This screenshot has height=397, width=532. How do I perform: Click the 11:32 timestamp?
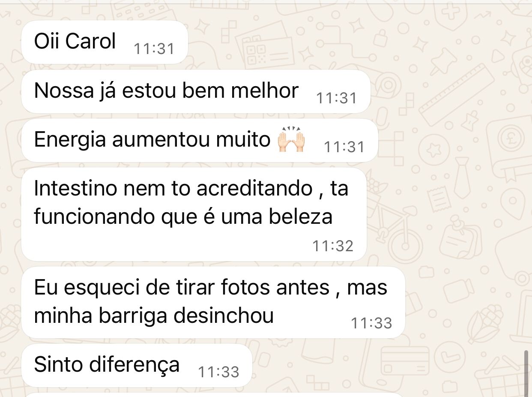click(333, 246)
